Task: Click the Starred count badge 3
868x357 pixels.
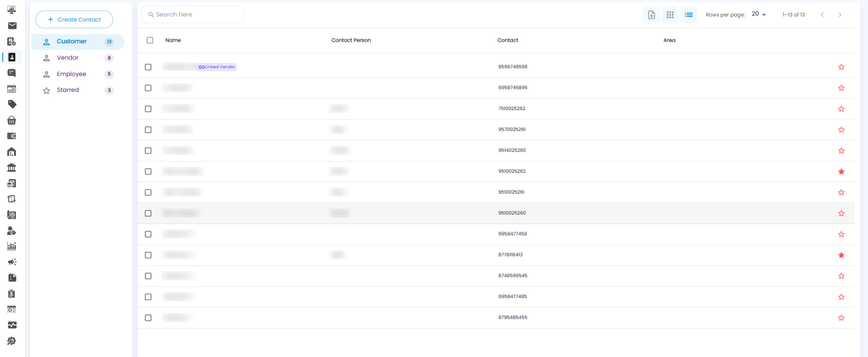Action: click(109, 90)
